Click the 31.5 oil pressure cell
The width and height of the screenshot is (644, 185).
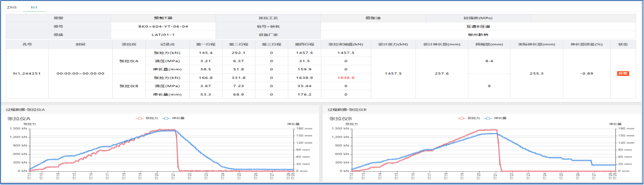point(305,61)
